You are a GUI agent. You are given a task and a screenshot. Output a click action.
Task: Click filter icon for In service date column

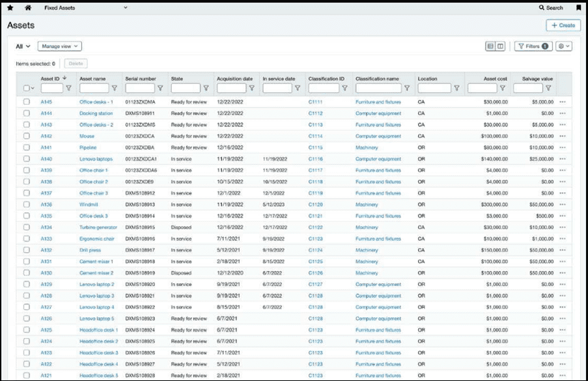point(298,88)
